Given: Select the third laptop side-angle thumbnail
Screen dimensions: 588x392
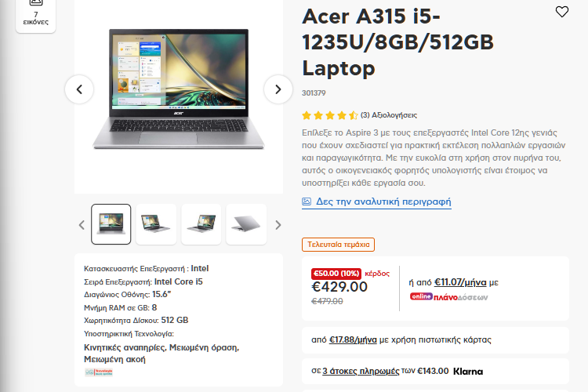Looking at the screenshot, I should tap(201, 224).
